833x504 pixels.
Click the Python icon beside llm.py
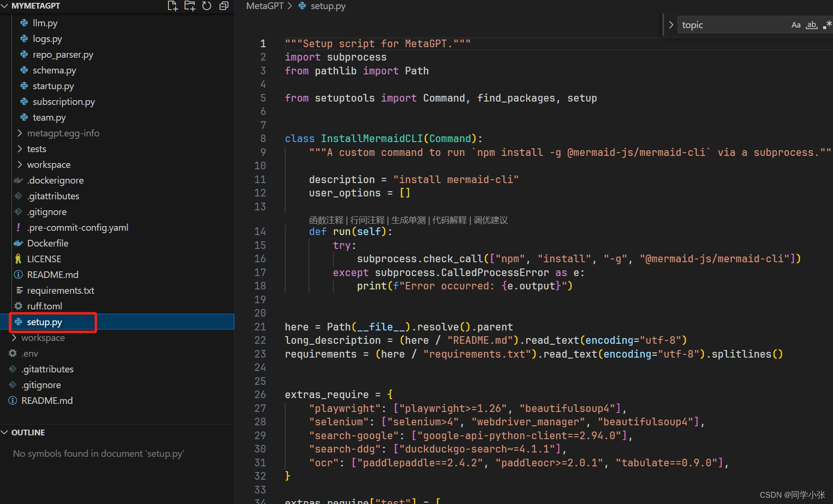24,23
